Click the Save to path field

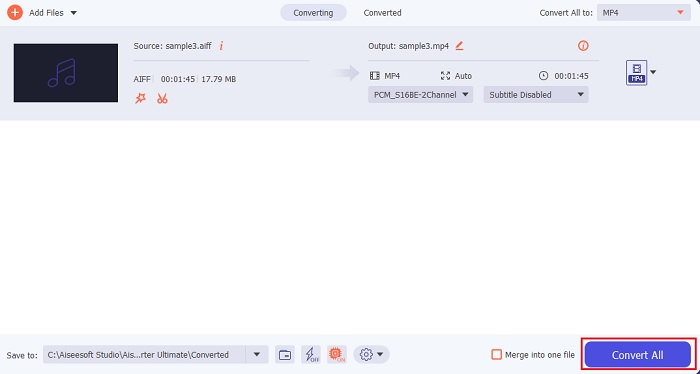pos(144,355)
